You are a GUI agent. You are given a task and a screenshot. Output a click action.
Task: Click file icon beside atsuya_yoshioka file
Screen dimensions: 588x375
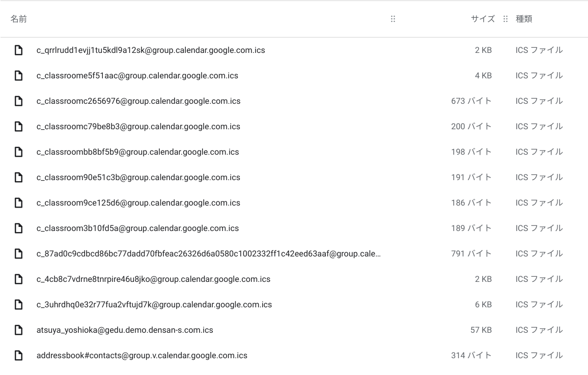pos(18,330)
